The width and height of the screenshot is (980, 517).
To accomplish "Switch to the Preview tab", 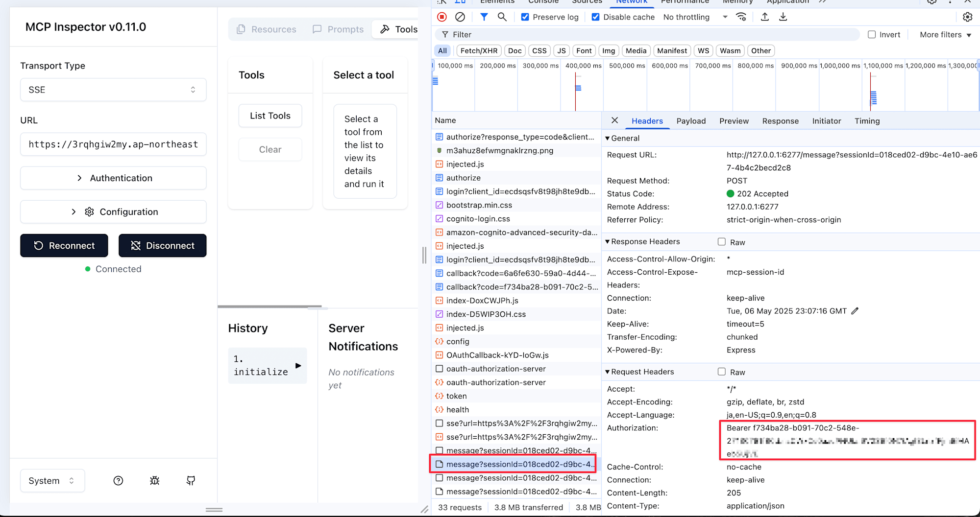I will pos(734,121).
